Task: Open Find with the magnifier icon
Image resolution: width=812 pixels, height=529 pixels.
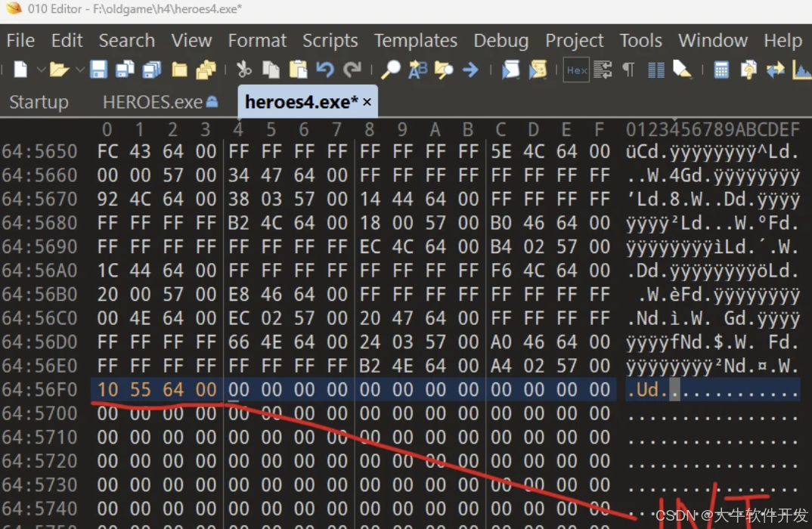Action: click(390, 69)
